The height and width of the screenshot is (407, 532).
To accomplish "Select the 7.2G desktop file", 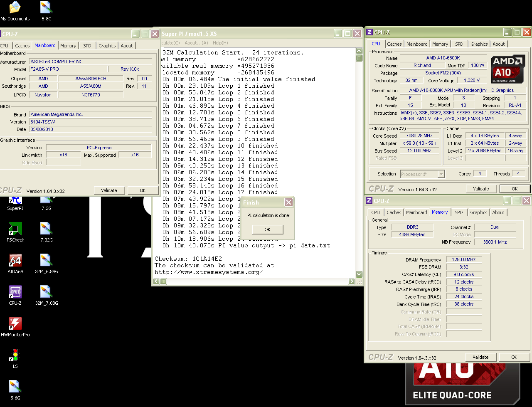I will point(46,203).
